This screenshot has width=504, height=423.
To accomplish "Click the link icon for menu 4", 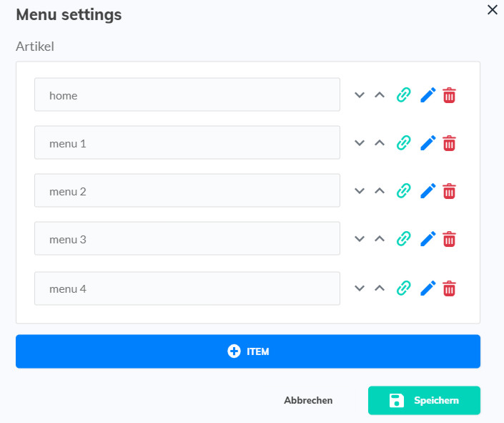I will tap(404, 288).
